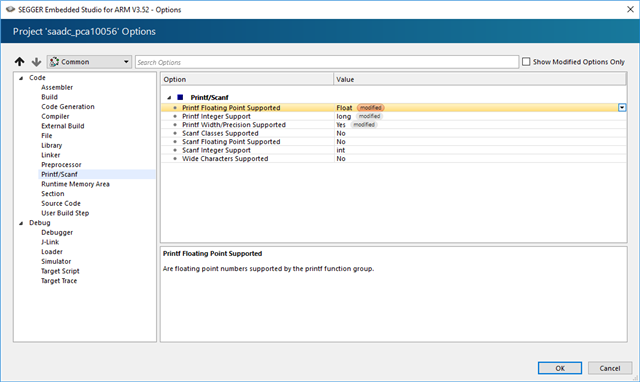The width and height of the screenshot is (640, 382).
Task: Open Source Code options
Action: (x=61, y=203)
